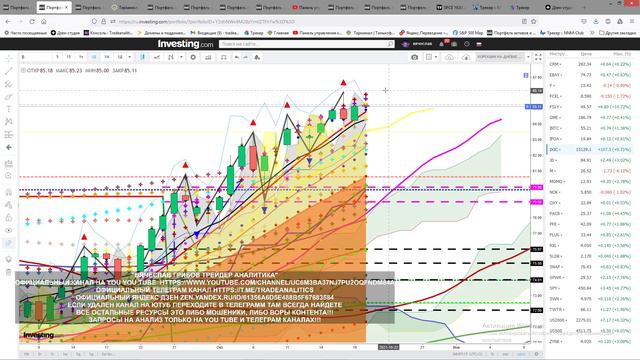
Task: Take a chart snapshot with camera icon
Action: click(x=414, y=57)
